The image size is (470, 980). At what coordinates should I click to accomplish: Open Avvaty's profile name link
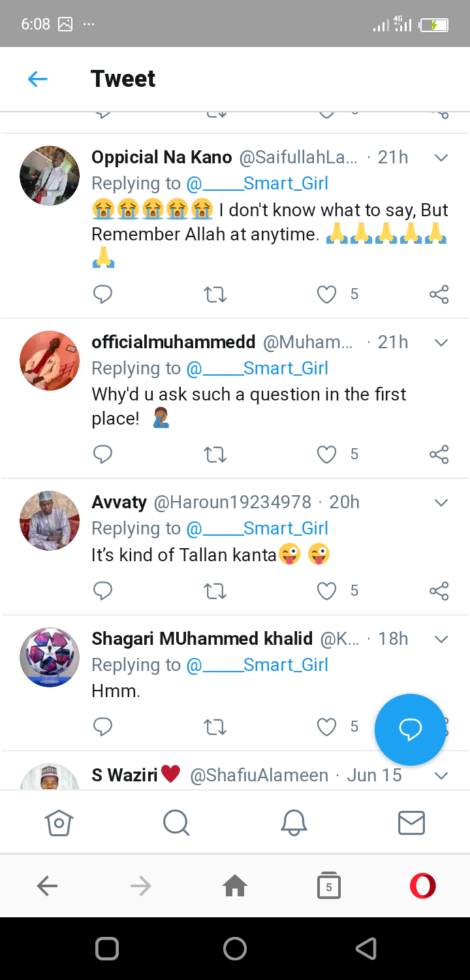[119, 502]
